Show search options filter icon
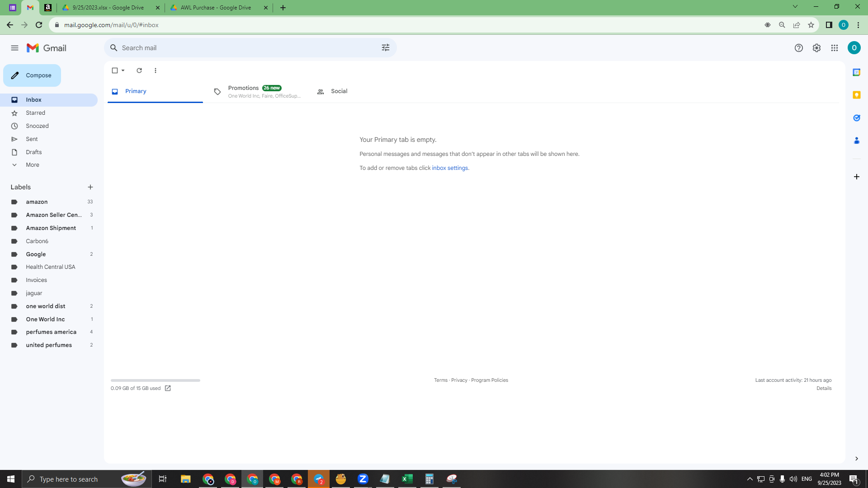The image size is (868, 488). pos(386,48)
